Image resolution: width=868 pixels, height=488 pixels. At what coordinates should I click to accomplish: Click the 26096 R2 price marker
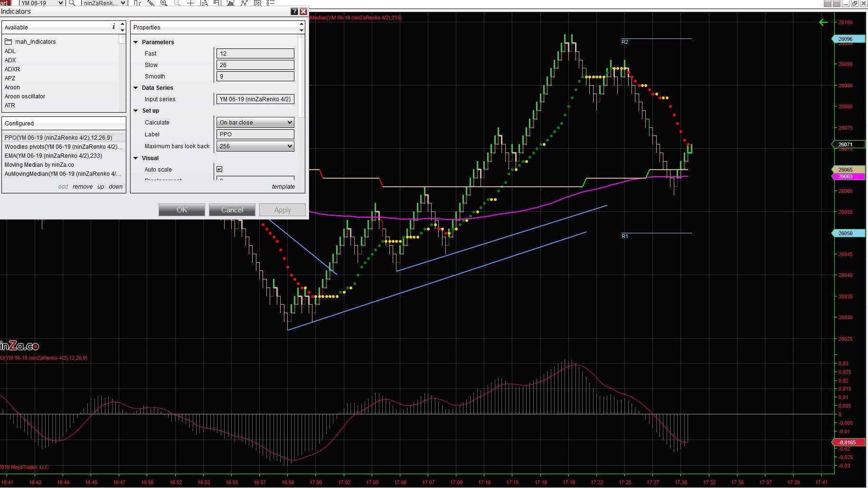(849, 39)
